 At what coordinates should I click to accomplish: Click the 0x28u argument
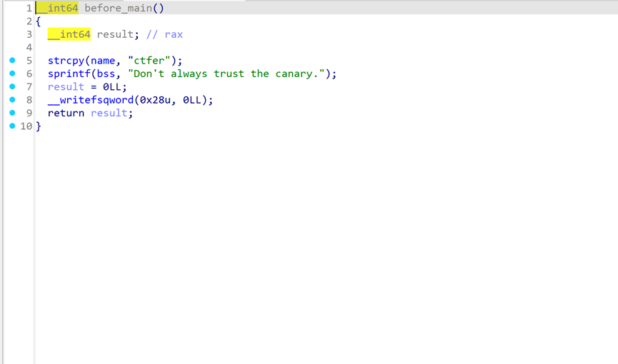155,100
